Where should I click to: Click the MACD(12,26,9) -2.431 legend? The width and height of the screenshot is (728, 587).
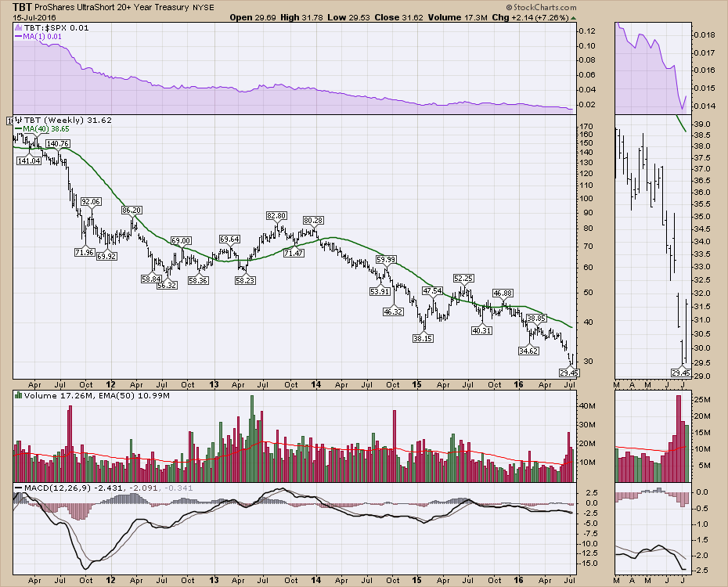[74, 488]
